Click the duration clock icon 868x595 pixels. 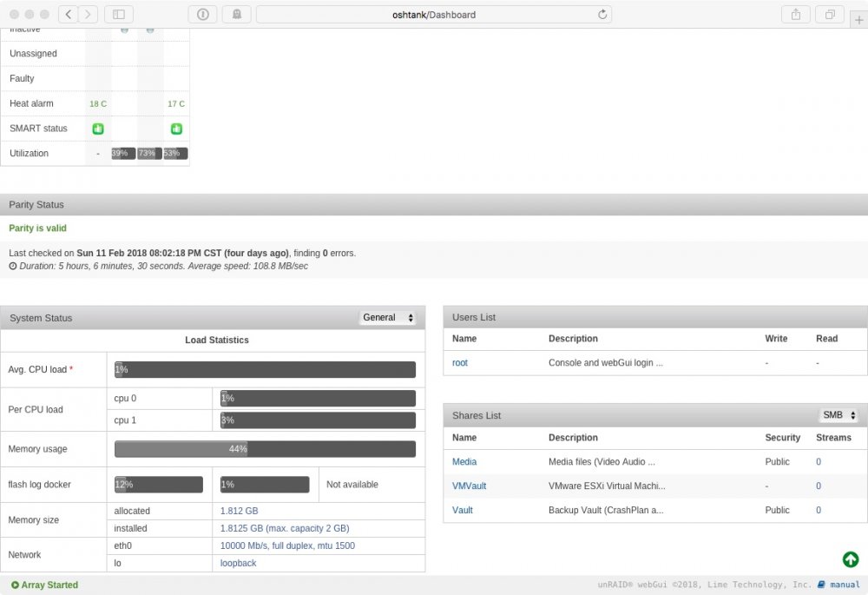click(13, 266)
